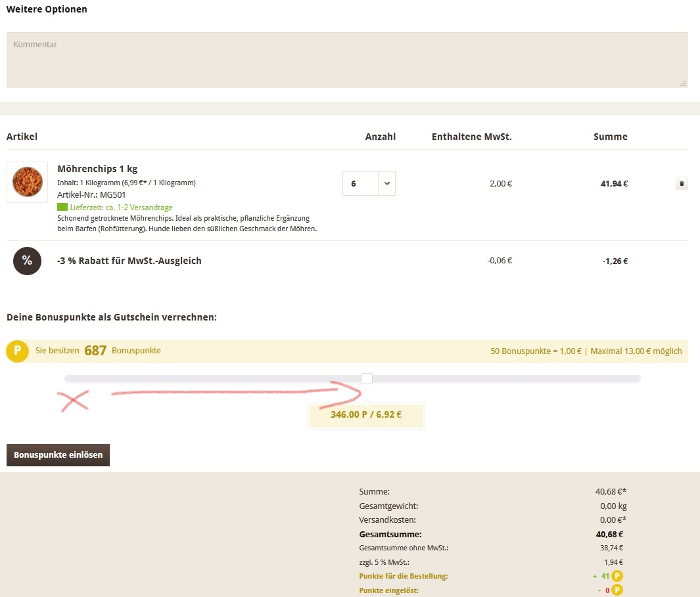The image size is (700, 597).
Task: Click the Gesamtsumme 40,68 € value
Action: click(609, 534)
